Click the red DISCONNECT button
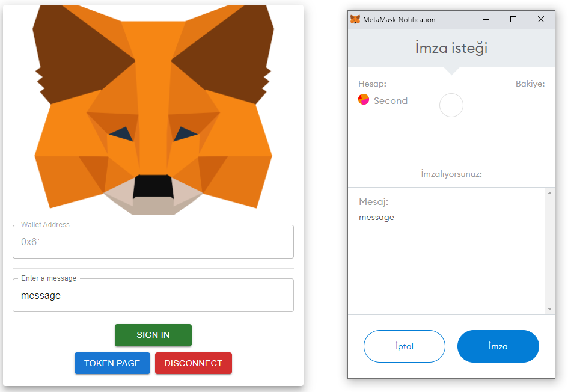The width and height of the screenshot is (568, 392). [x=193, y=363]
